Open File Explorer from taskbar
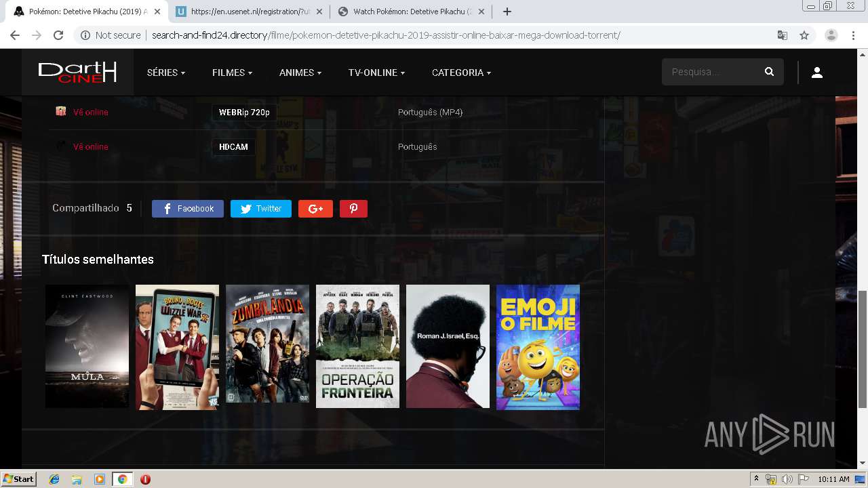Image resolution: width=868 pixels, height=488 pixels. click(x=77, y=479)
